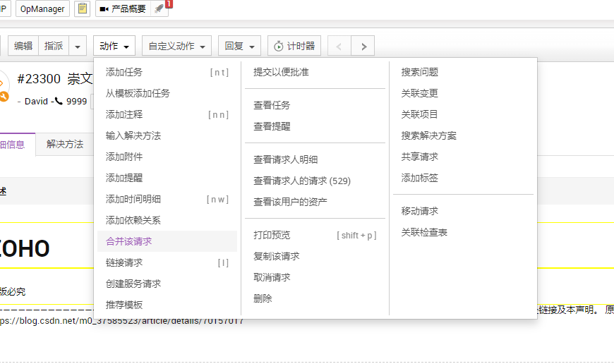Screen dimensions: 614x364
Task: Select 合并该请求 from the menu
Action: 128,241
